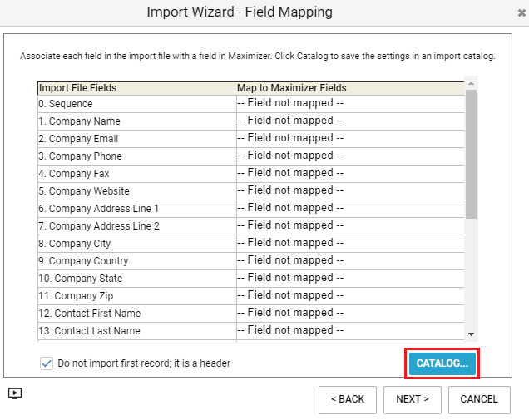Click the CATALOG... button
The width and height of the screenshot is (529, 420).
442,363
